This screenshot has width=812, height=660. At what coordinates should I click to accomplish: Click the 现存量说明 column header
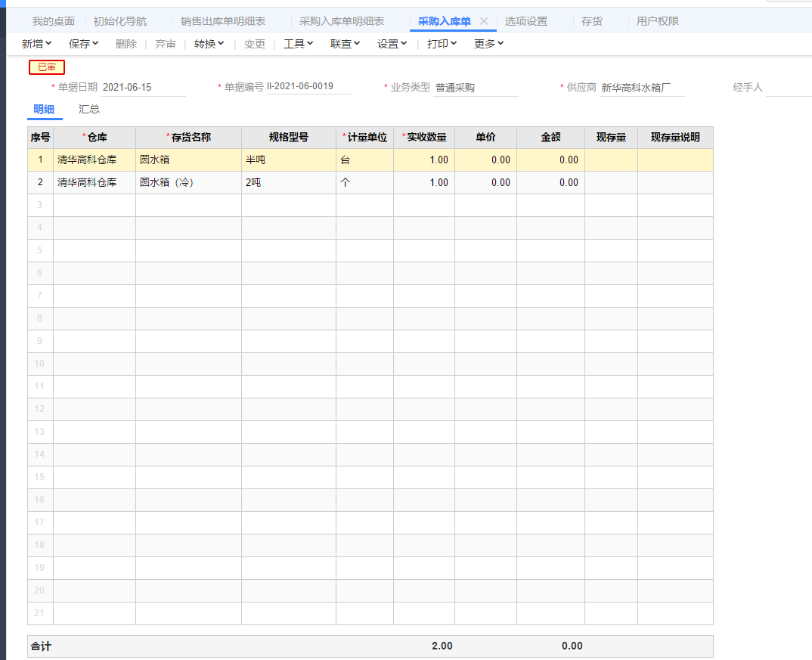(676, 138)
